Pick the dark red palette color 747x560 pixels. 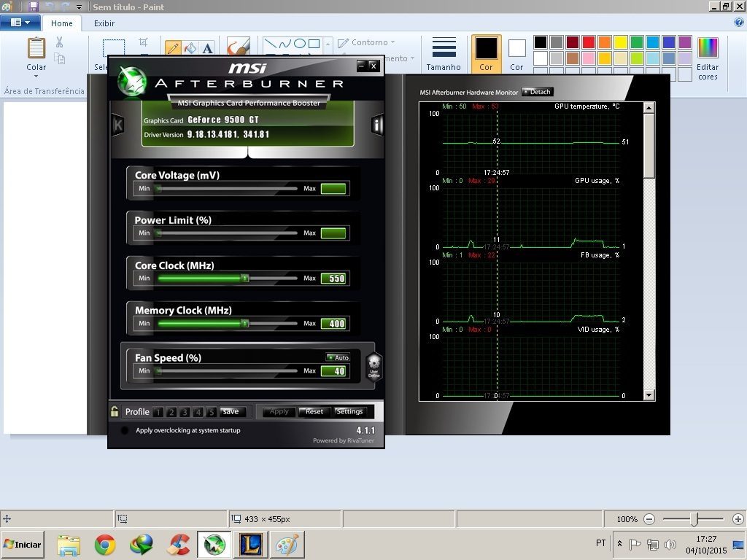click(573, 42)
